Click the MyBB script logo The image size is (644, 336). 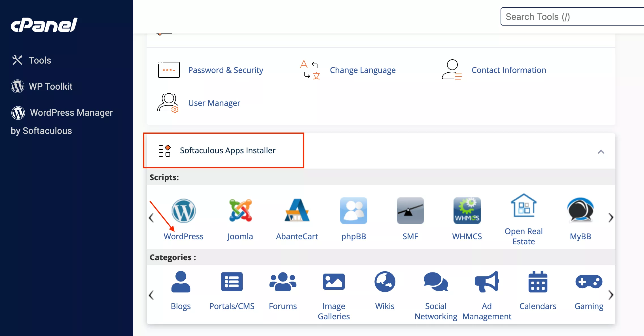(x=581, y=210)
